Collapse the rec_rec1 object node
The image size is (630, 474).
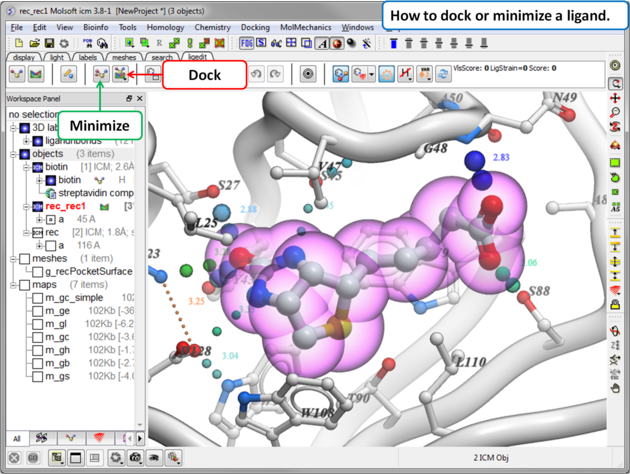click(x=27, y=206)
